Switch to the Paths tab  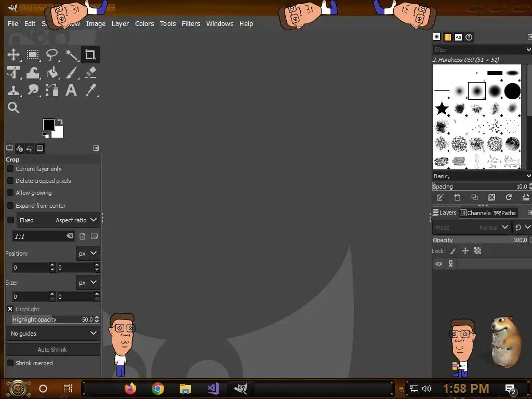[x=505, y=212]
